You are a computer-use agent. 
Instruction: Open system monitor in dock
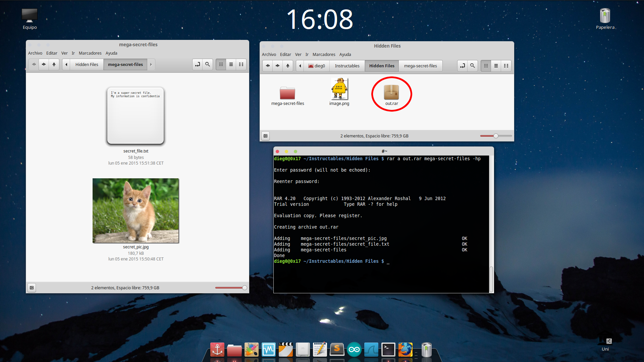[x=269, y=350]
